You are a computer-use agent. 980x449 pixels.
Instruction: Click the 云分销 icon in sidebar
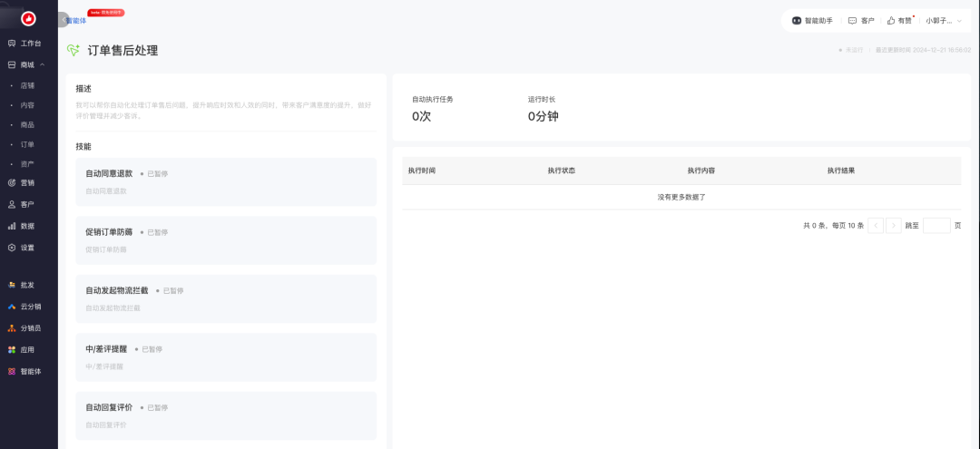12,307
